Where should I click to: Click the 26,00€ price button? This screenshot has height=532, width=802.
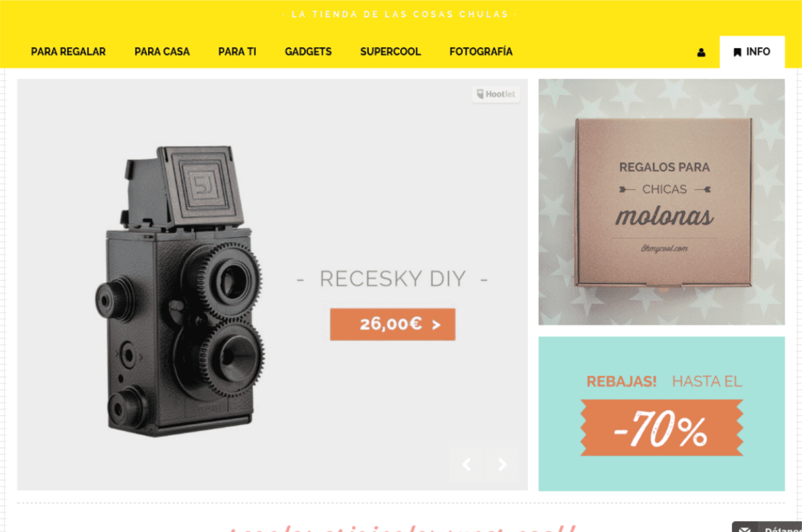[x=392, y=324]
